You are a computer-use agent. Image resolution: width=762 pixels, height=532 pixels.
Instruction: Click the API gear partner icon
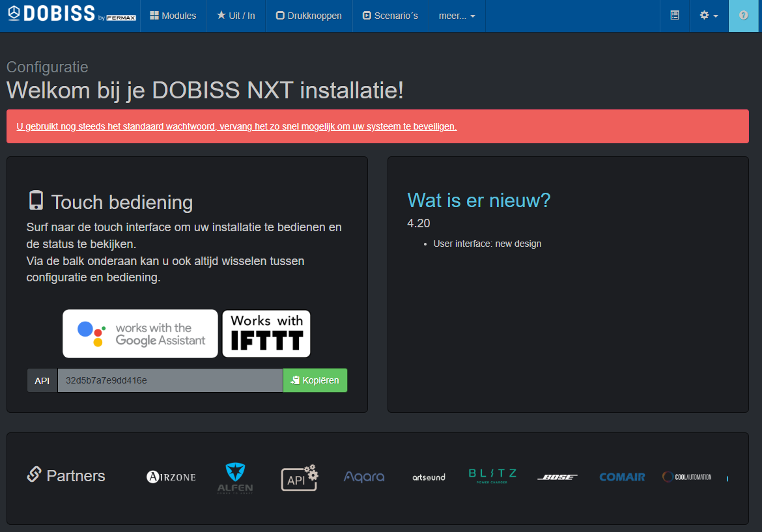pyautogui.click(x=299, y=477)
